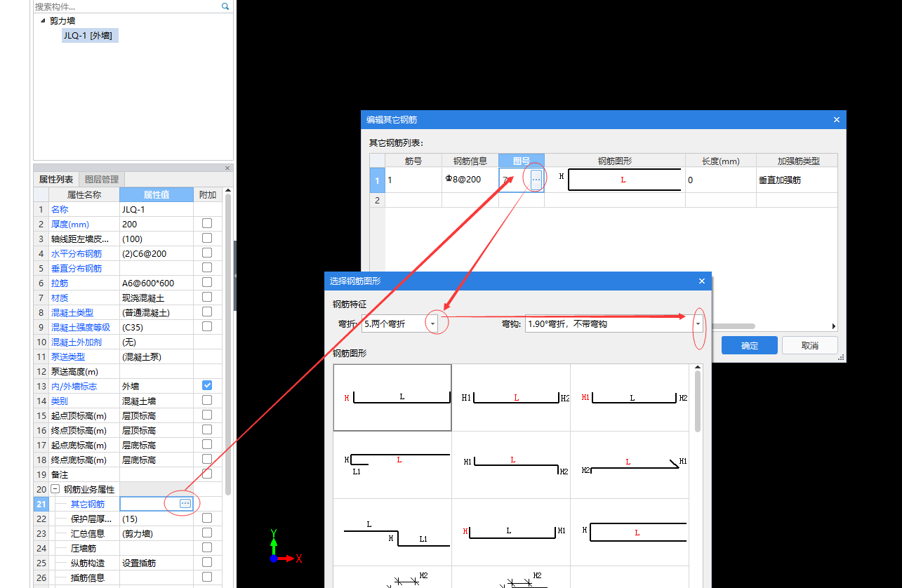Viewport: 902px width, 588px height.
Task: Switch to the 图层管理 tab
Action: tap(102, 180)
